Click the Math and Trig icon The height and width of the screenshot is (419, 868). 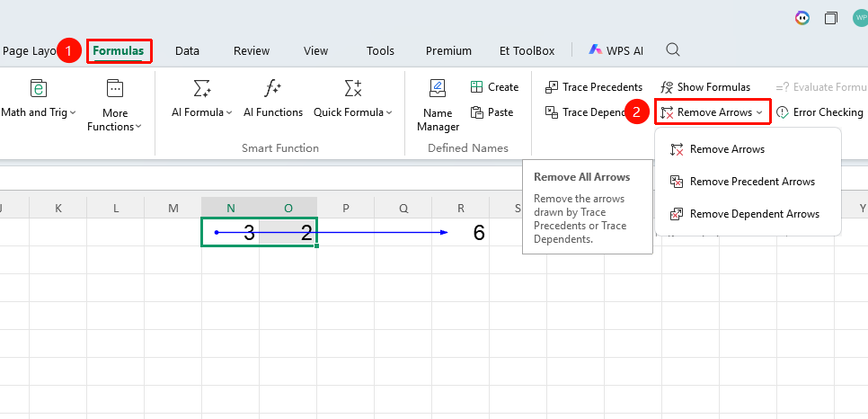coord(38,88)
